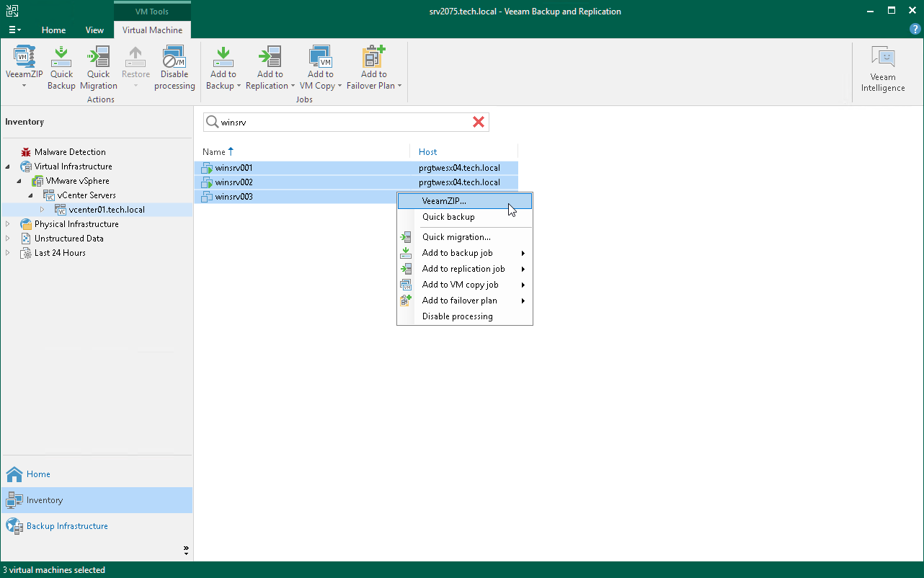This screenshot has height=578, width=924.
Task: Click the Add to Failover Plan ribbon icon
Action: (371, 65)
